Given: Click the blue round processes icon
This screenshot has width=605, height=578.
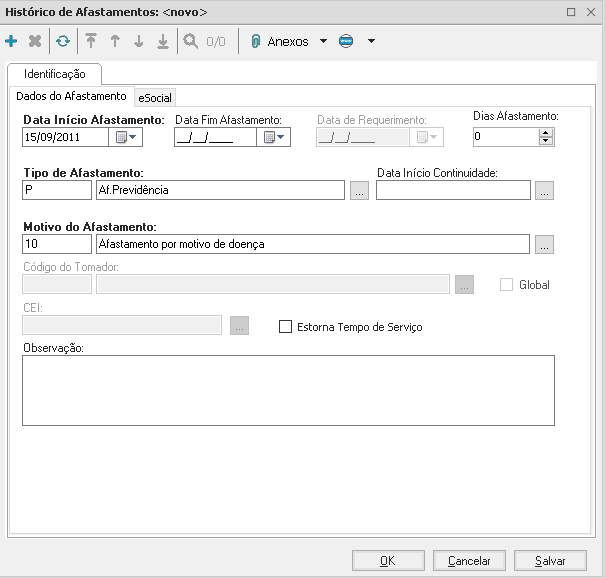Looking at the screenshot, I should click(346, 41).
